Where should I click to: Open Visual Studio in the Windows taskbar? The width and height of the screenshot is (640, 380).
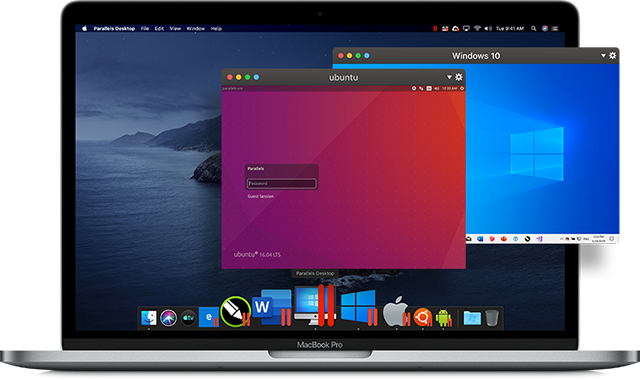(539, 239)
